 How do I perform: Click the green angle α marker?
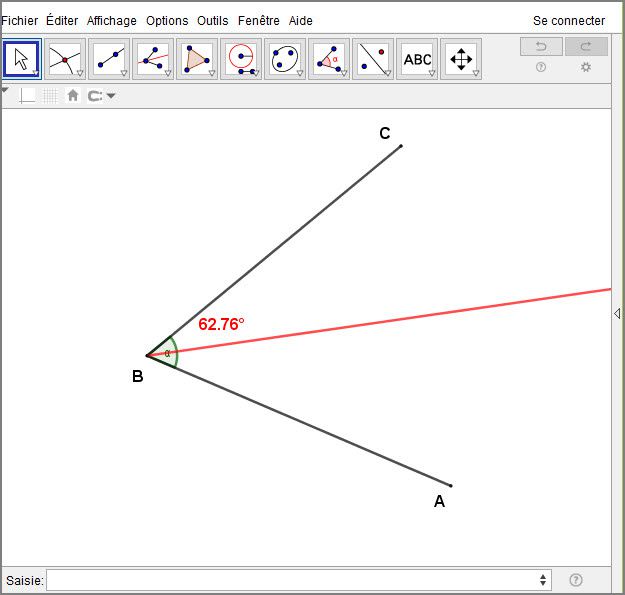(x=169, y=353)
